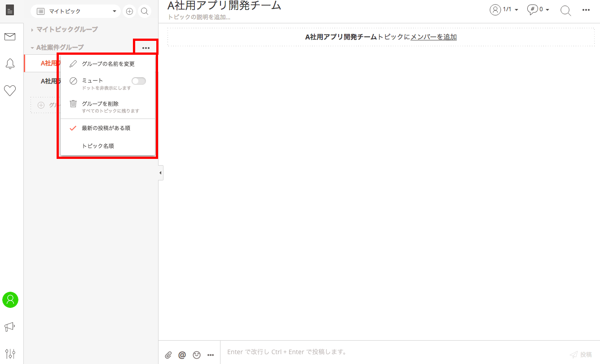Image resolution: width=600 pixels, height=364 pixels.
Task: Click the メンバーを追加 link
Action: click(433, 37)
